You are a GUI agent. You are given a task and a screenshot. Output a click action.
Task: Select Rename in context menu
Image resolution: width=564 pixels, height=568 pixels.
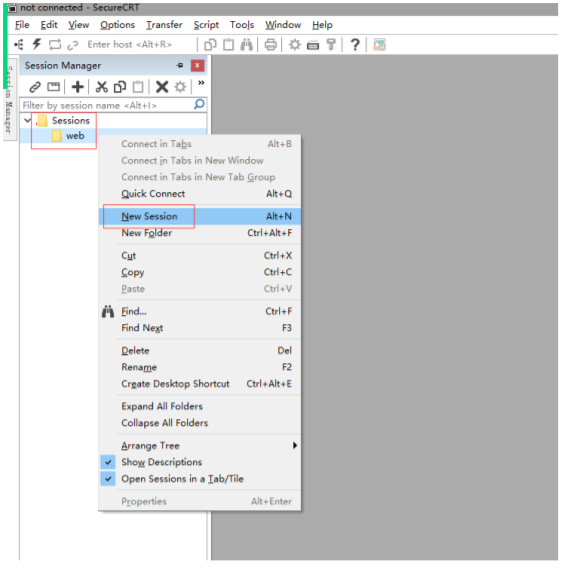[200, 367]
